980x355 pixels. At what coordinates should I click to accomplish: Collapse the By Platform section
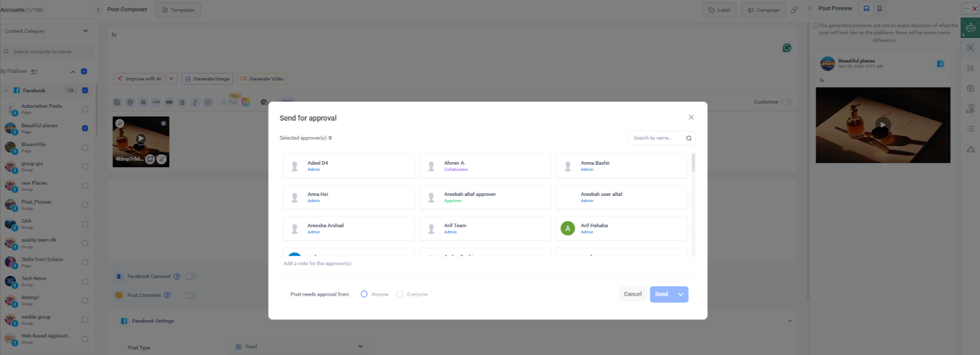(72, 72)
